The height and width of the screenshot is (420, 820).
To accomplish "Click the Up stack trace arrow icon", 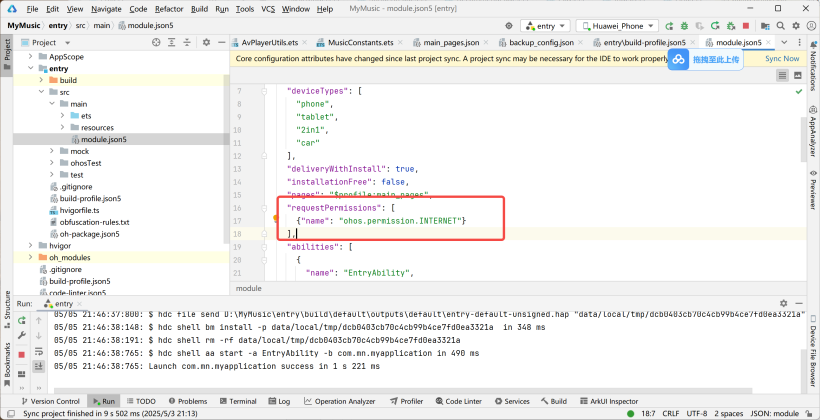I will click(x=39, y=320).
